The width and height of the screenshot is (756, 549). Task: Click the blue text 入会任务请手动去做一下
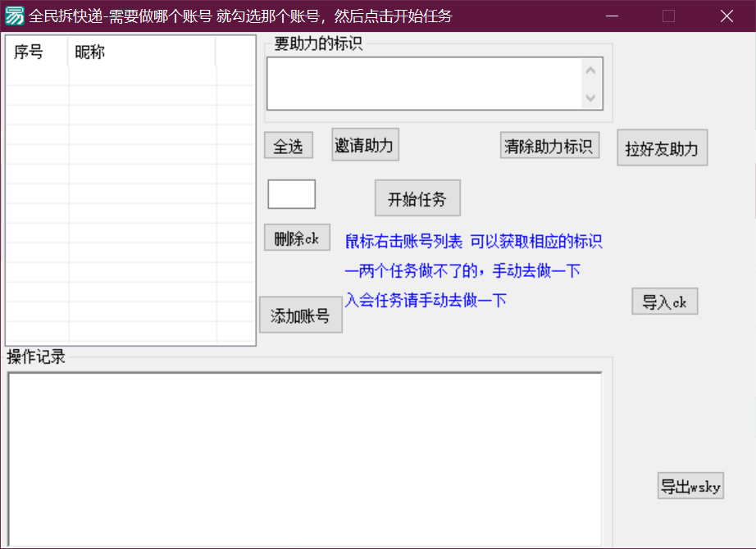pos(426,300)
